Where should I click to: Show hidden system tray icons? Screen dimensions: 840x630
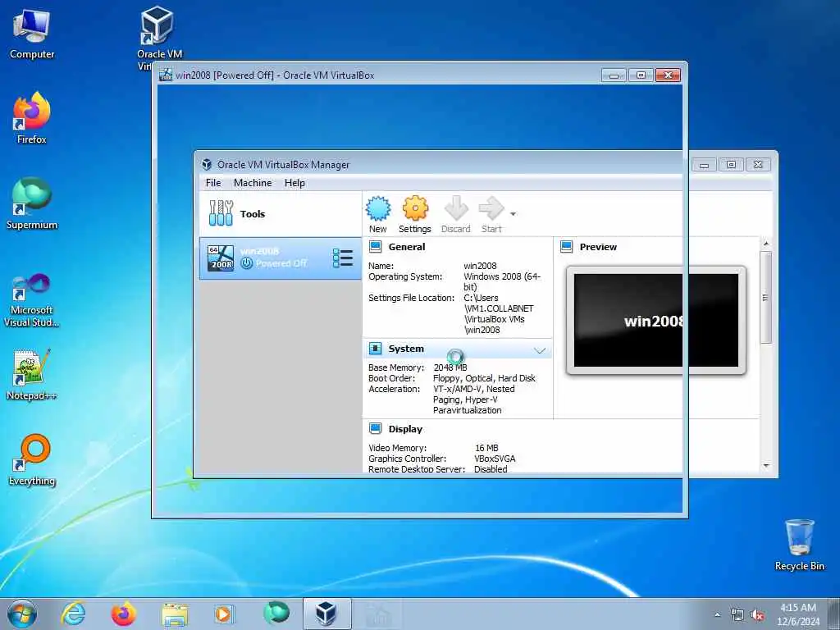coord(718,615)
